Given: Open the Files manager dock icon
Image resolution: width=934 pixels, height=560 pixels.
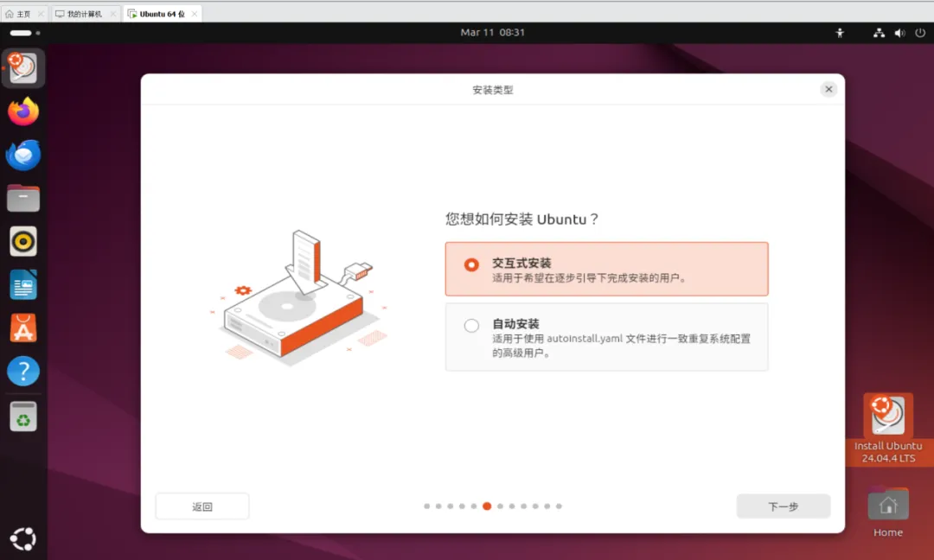Looking at the screenshot, I should (23, 198).
